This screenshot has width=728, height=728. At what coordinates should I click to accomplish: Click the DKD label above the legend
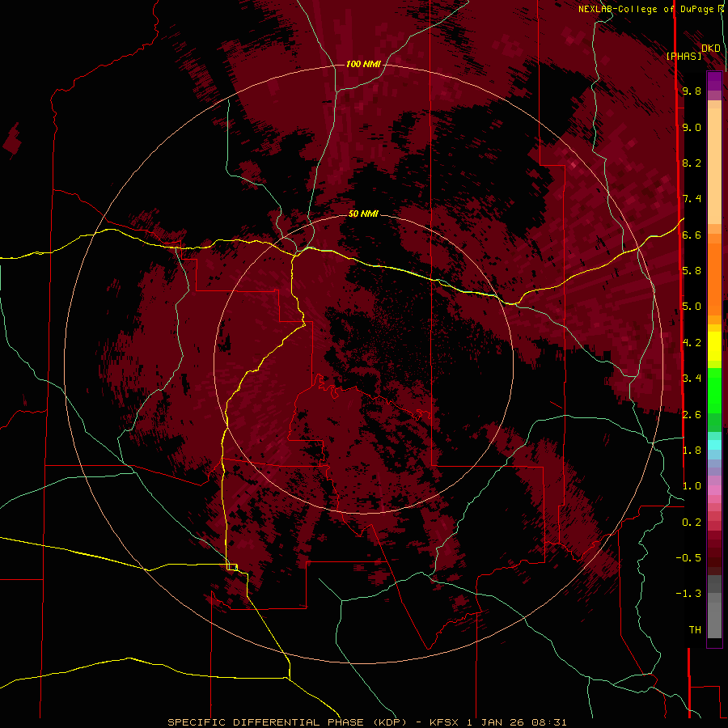[711, 49]
